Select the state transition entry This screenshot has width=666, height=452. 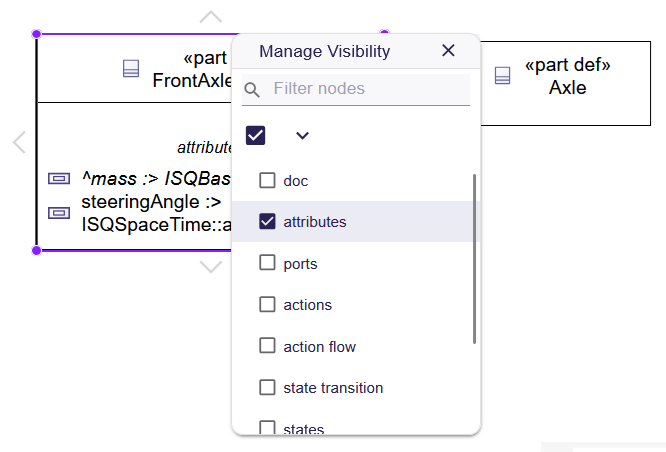tap(333, 387)
